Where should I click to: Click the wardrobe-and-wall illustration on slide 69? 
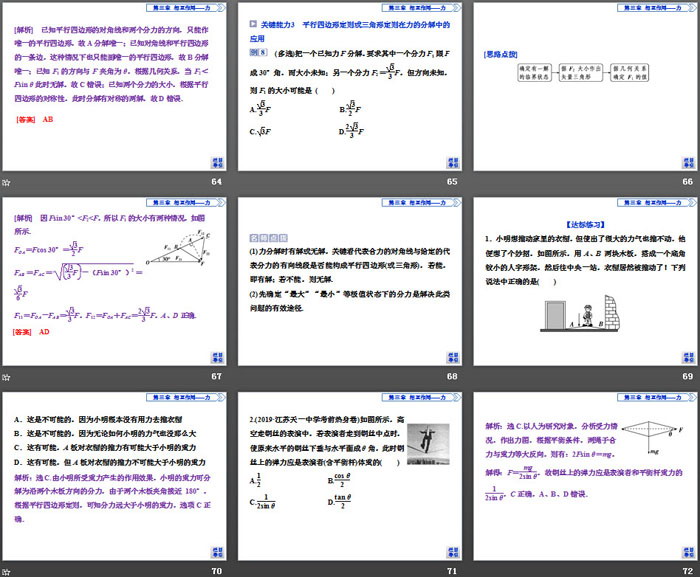pos(580,313)
